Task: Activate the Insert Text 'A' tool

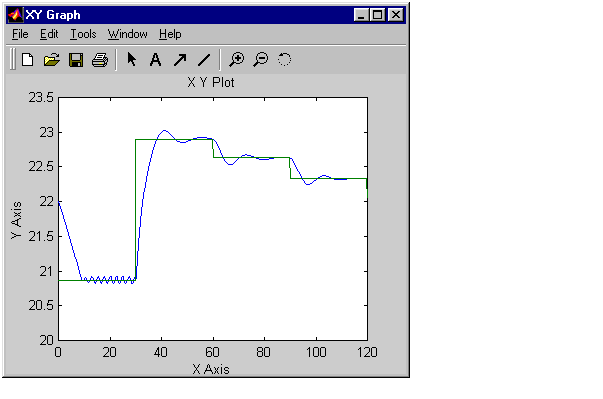Action: pos(155,60)
